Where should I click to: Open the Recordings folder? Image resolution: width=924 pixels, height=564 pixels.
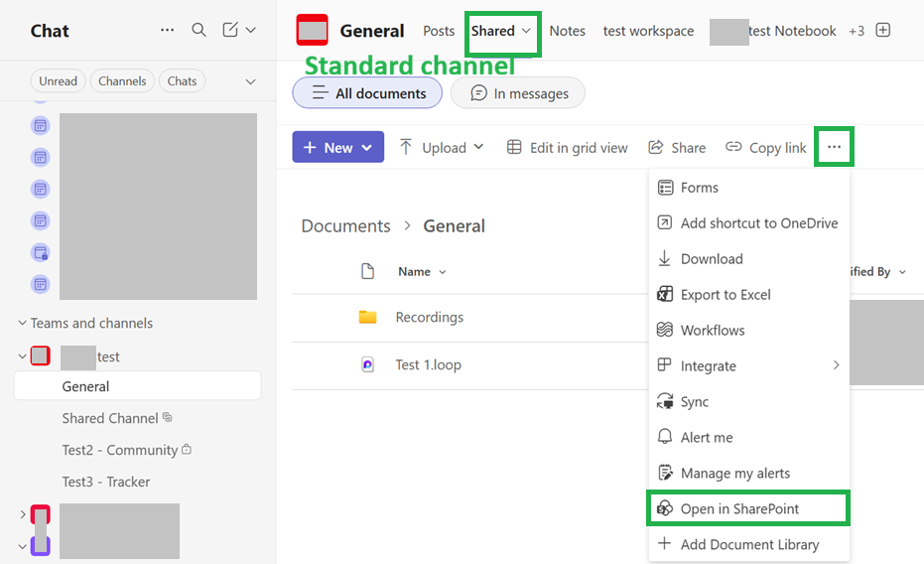(x=429, y=317)
